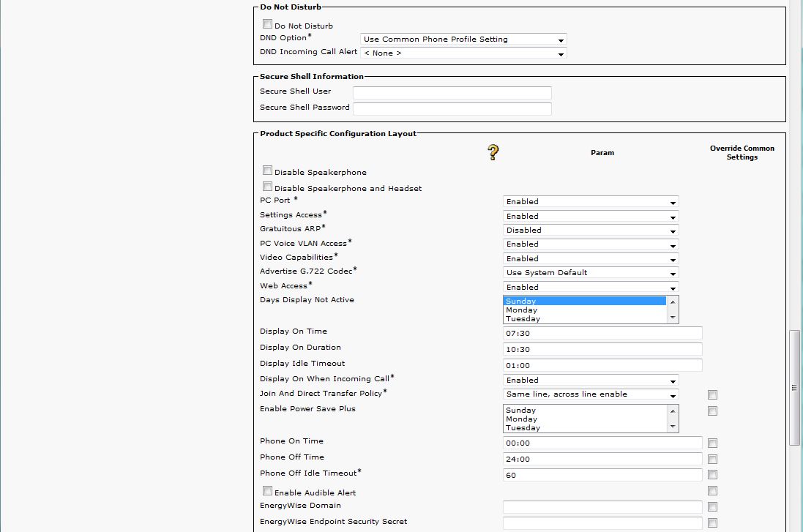This screenshot has width=803, height=532.
Task: Open the Gratuitous ARP dropdown
Action: pyautogui.click(x=590, y=231)
